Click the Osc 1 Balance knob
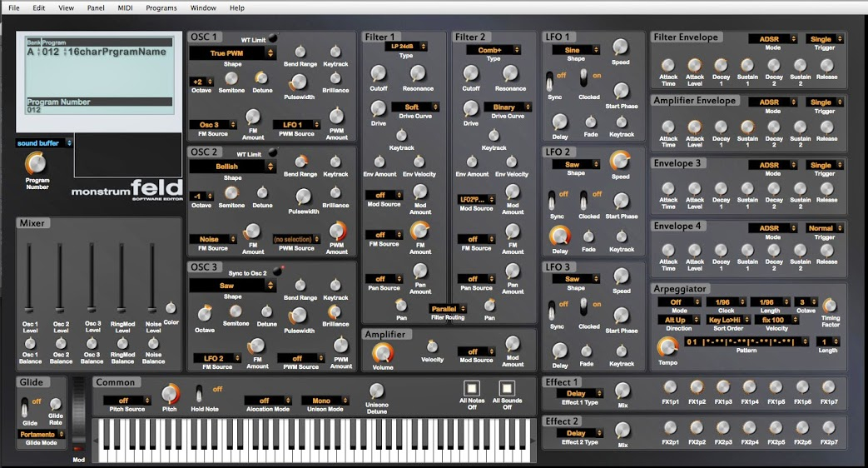Image resolution: width=868 pixels, height=468 pixels. coord(31,343)
